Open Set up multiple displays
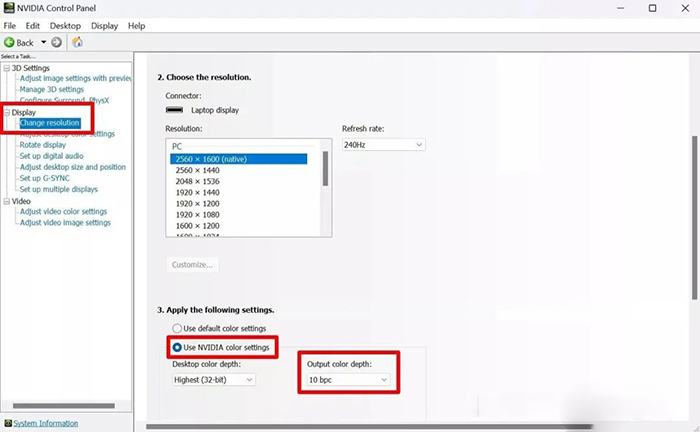The width and height of the screenshot is (700, 432). (58, 189)
